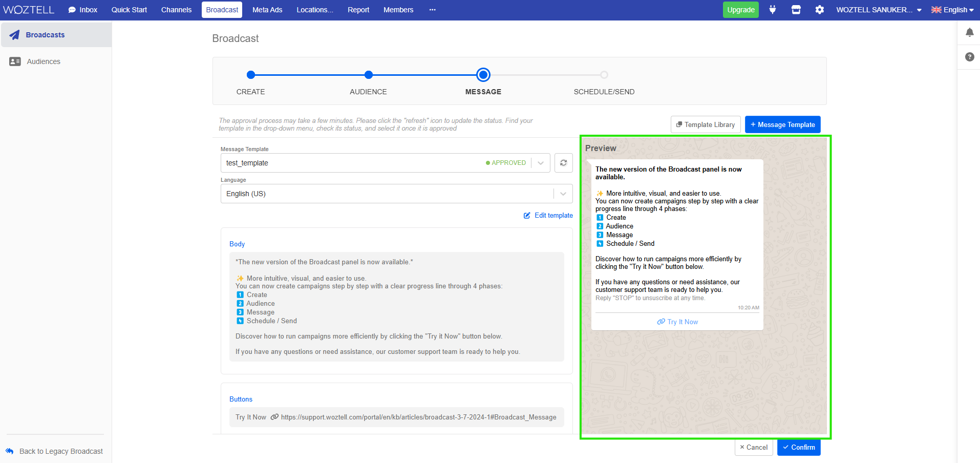The height and width of the screenshot is (463, 980).
Task: Click the SCHEDULE/SEND step marker
Action: click(604, 75)
